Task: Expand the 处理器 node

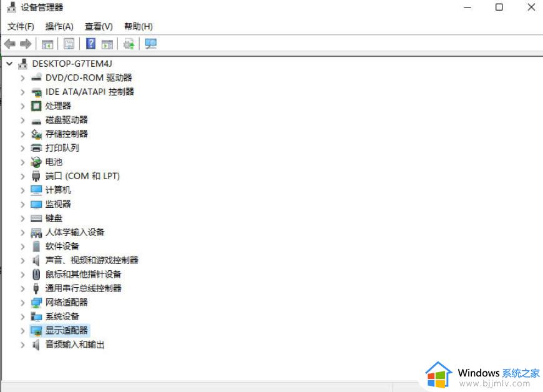Action: click(x=22, y=106)
